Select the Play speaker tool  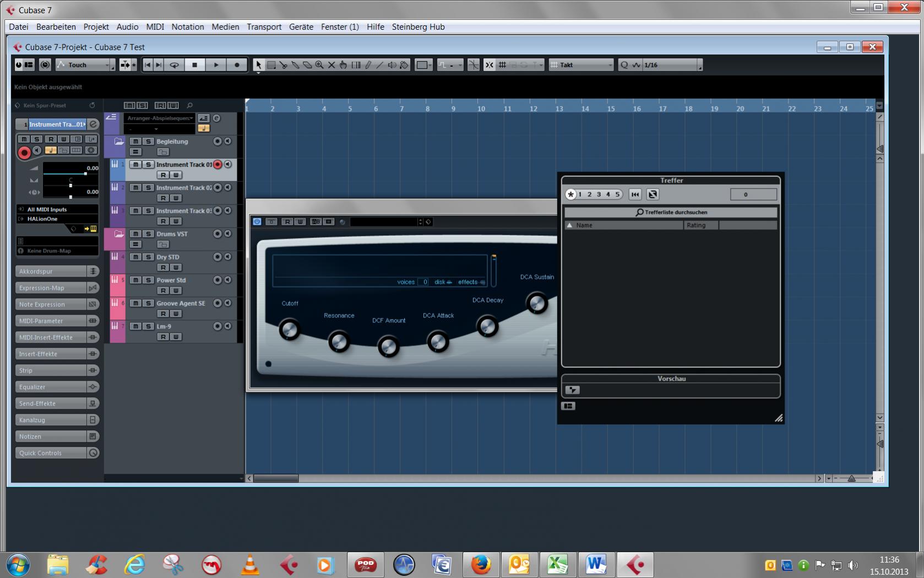click(392, 65)
